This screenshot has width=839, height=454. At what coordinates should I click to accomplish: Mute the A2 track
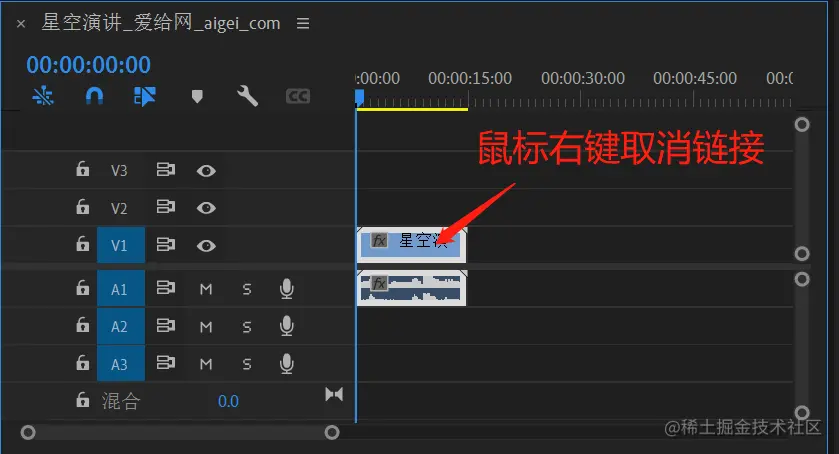206,327
